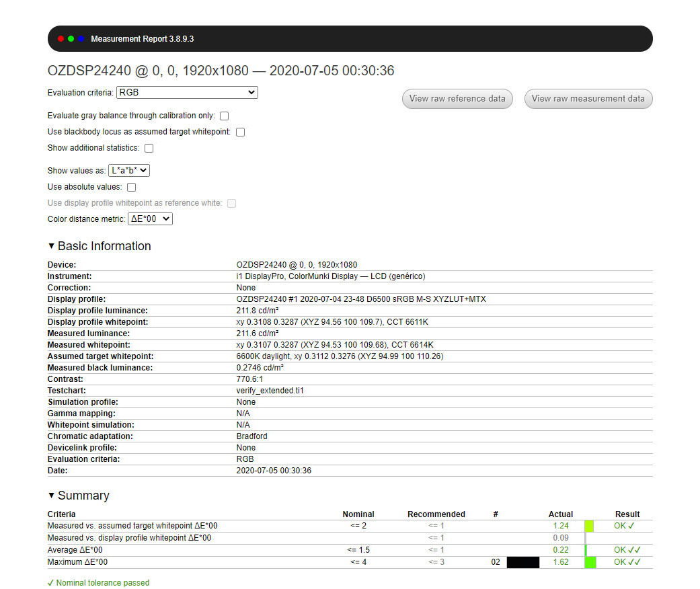Open the Color distance metric ΔE*00 dropdown

click(150, 219)
